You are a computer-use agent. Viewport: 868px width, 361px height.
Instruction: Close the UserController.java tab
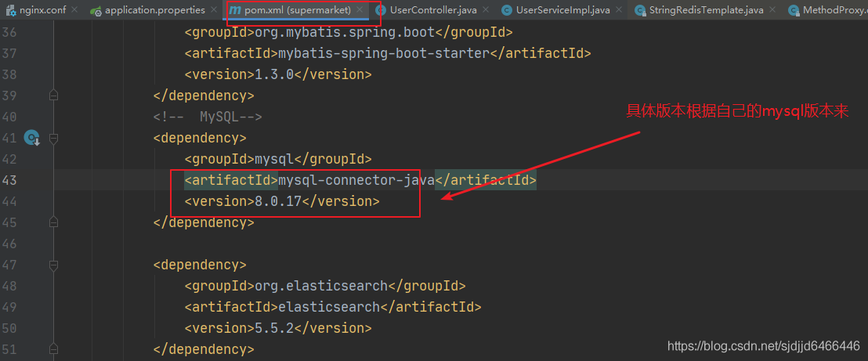(x=486, y=10)
